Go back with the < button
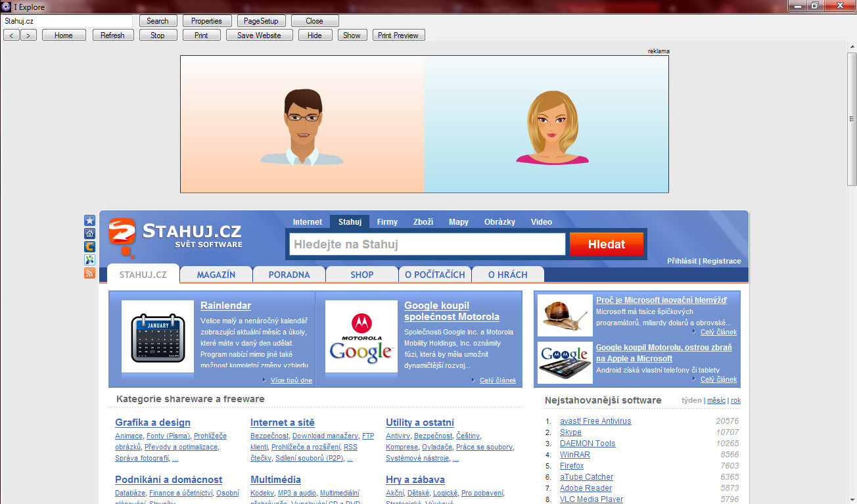Image resolution: width=857 pixels, height=504 pixels. [11, 35]
